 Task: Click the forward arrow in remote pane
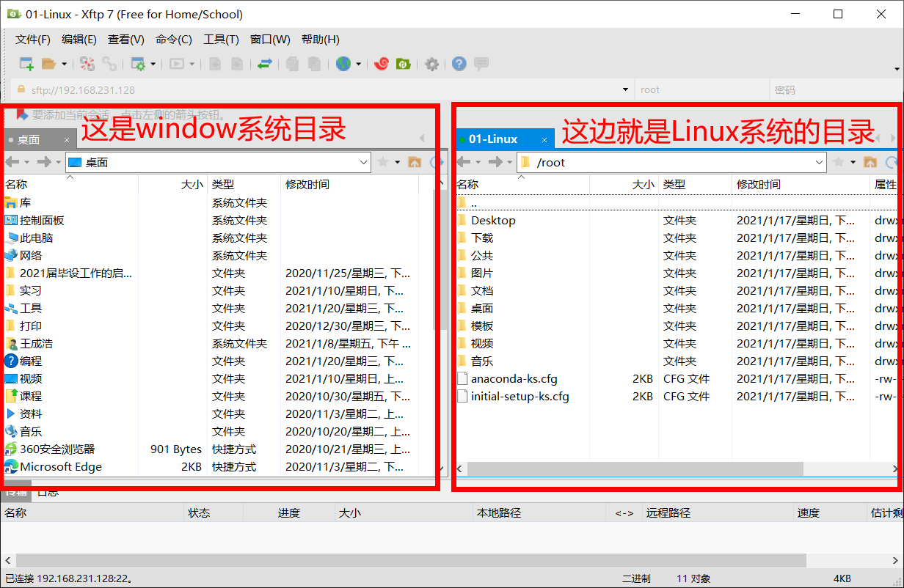pos(495,163)
